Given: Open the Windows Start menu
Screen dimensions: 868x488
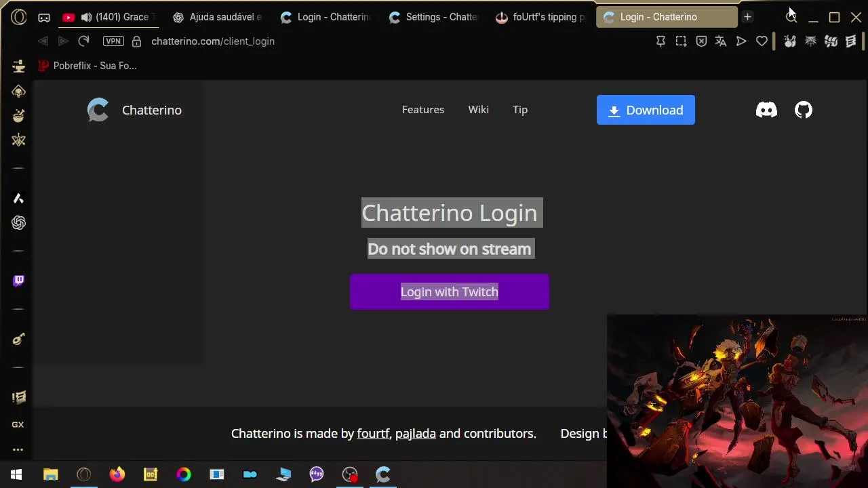Looking at the screenshot, I should click(16, 474).
